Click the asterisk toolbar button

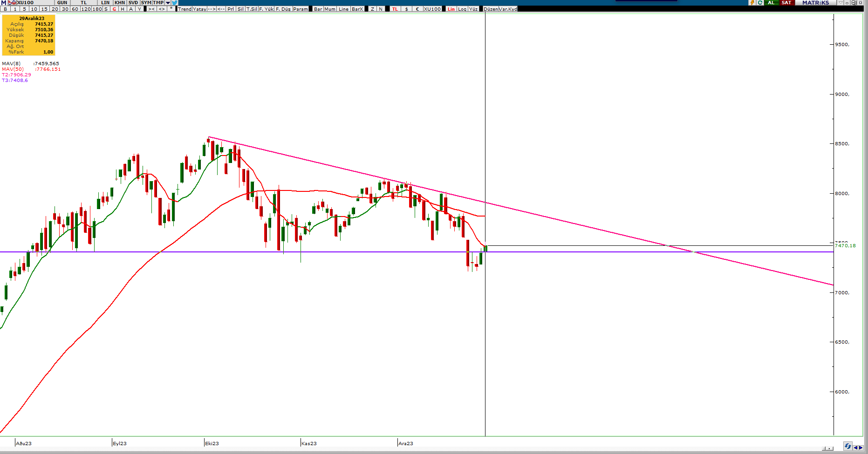tap(171, 9)
